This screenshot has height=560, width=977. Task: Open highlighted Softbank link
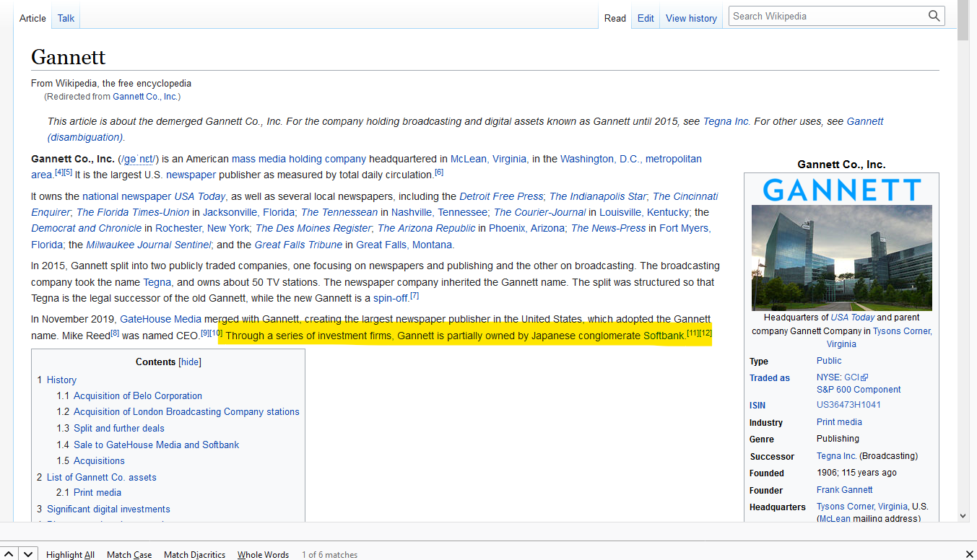click(663, 336)
